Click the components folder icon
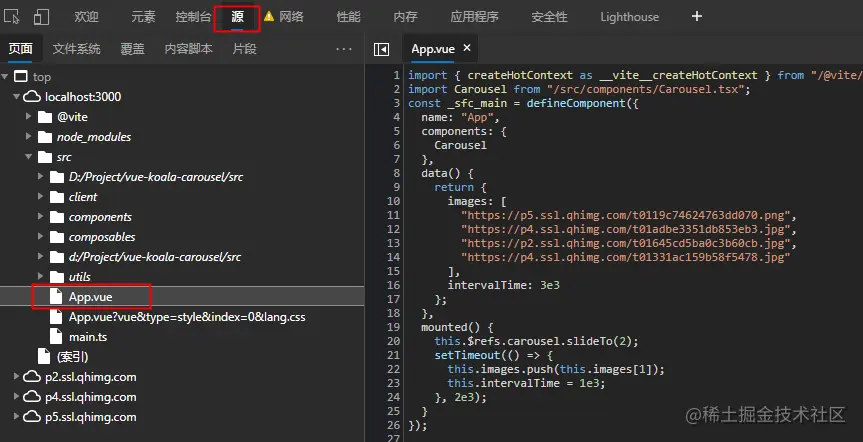This screenshot has height=442, width=863. click(x=57, y=217)
